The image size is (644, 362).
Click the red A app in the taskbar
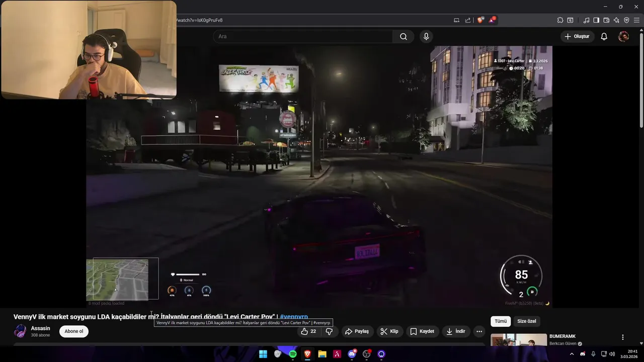point(337,354)
